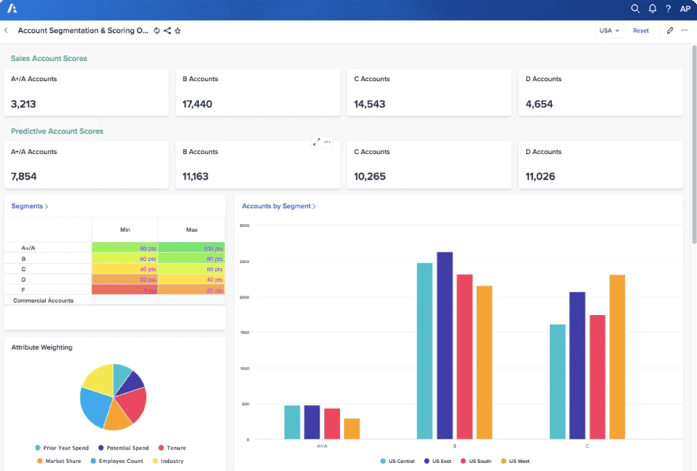Click the Sales B Accounts value 17,440

197,104
